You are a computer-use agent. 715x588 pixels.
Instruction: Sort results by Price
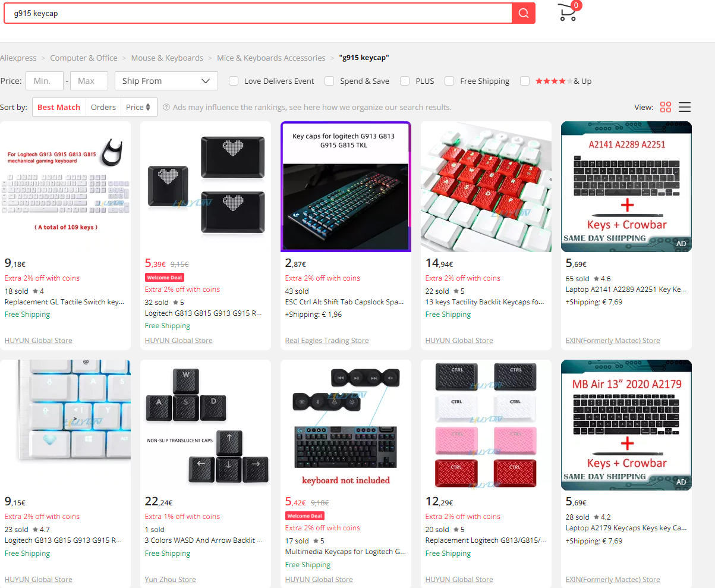(139, 107)
